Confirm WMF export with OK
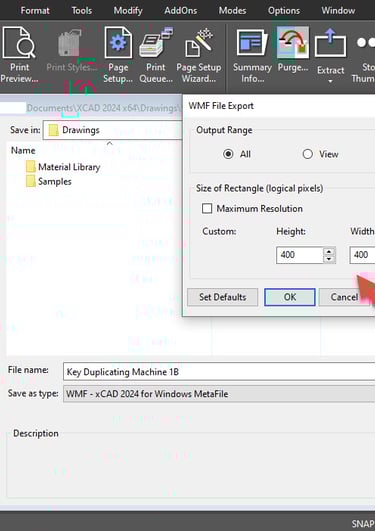375x531 pixels. tap(290, 297)
